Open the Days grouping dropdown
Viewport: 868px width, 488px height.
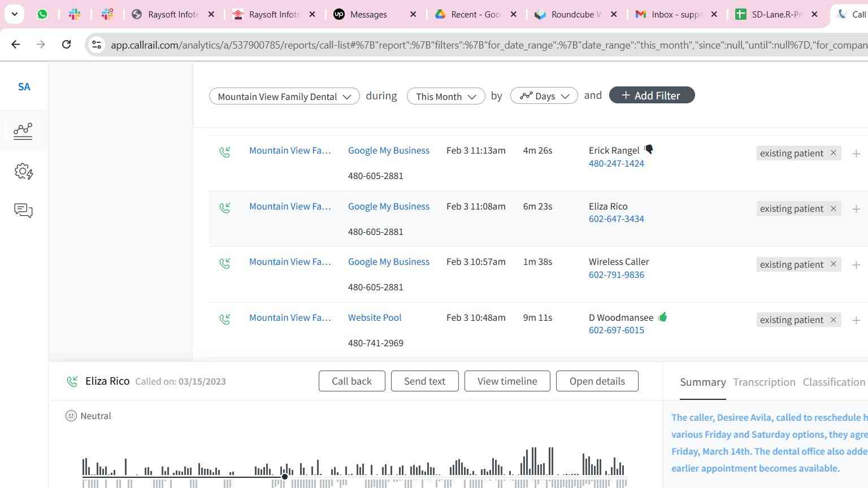point(544,96)
